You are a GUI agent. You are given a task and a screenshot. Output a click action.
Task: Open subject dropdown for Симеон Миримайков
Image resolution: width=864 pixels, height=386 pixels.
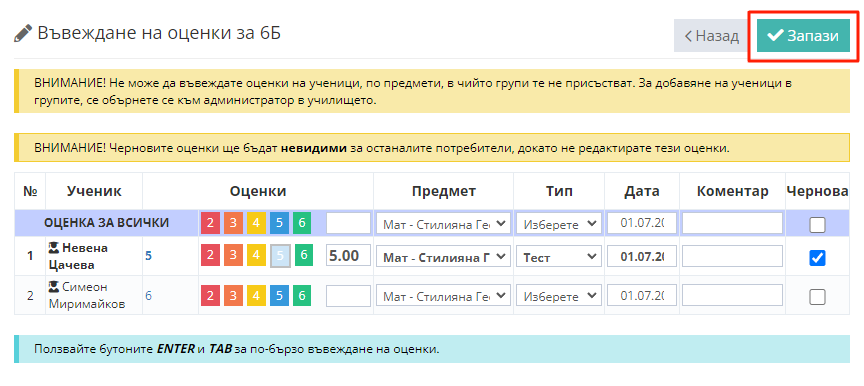point(444,296)
